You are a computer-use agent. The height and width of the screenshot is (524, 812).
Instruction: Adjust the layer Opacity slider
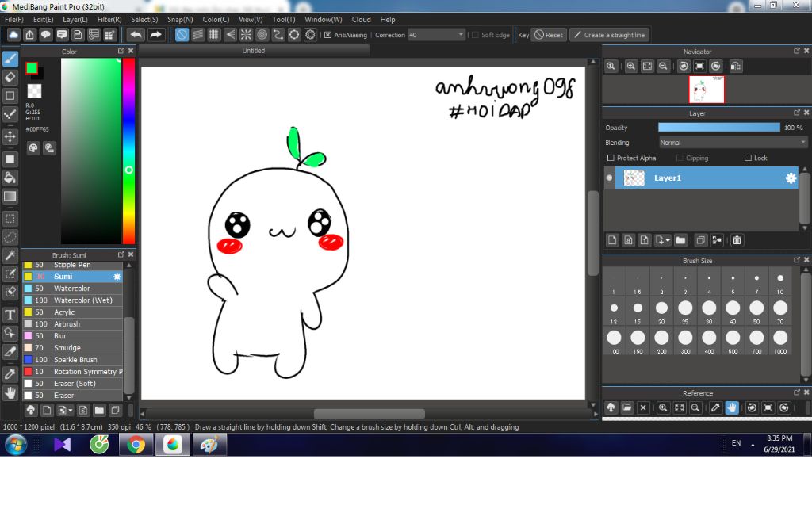tap(718, 128)
